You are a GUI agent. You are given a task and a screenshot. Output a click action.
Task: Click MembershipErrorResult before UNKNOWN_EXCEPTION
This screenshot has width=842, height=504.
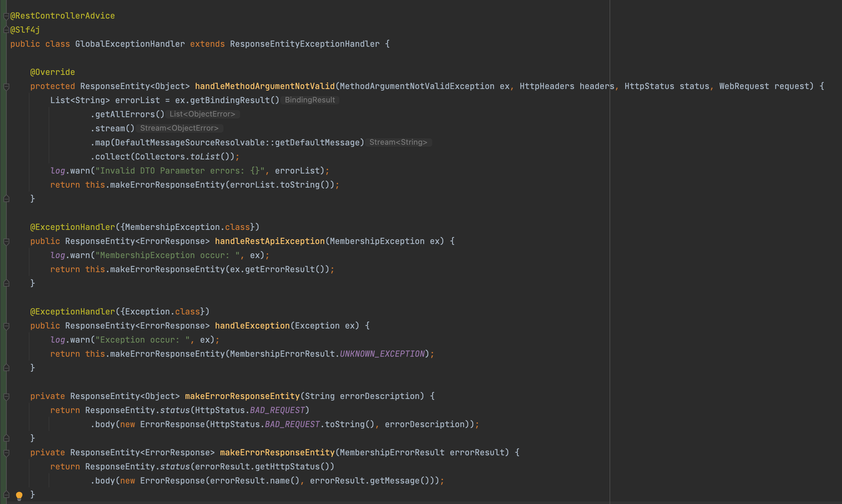point(282,354)
